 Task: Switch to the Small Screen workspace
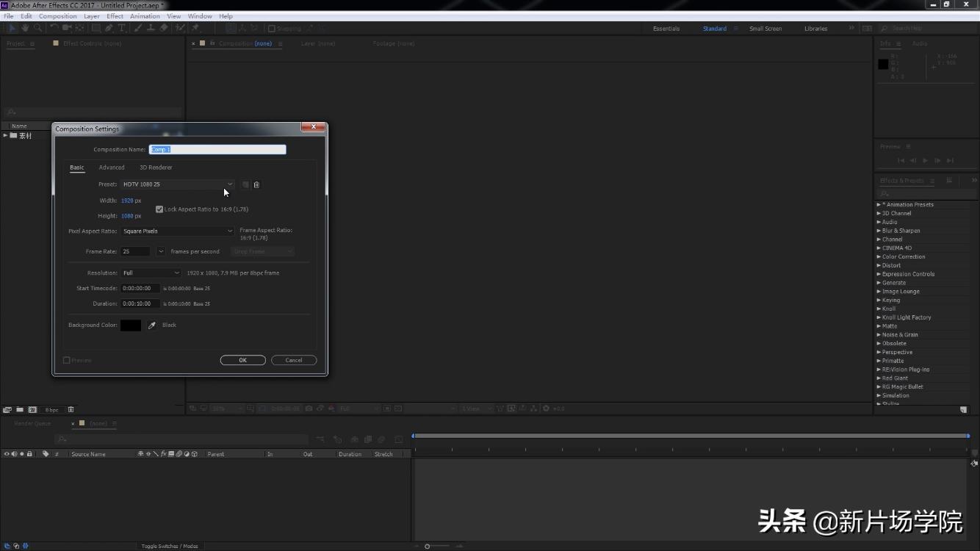click(x=765, y=29)
